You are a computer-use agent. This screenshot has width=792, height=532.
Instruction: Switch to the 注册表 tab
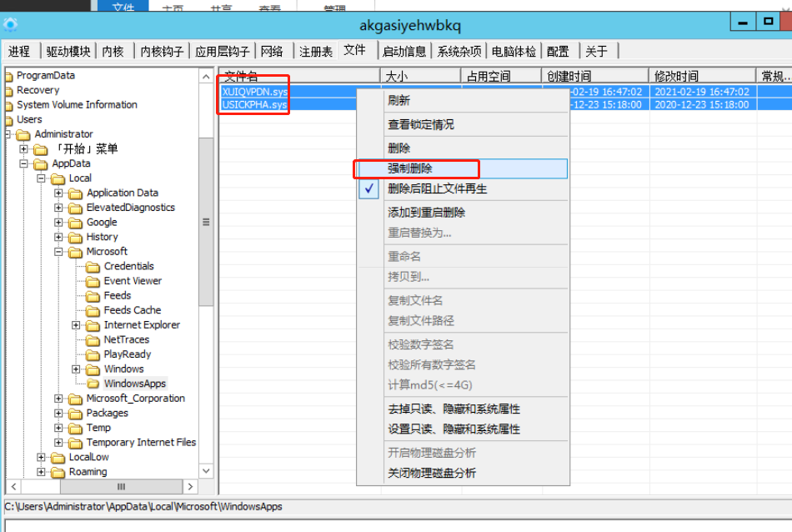tap(316, 52)
